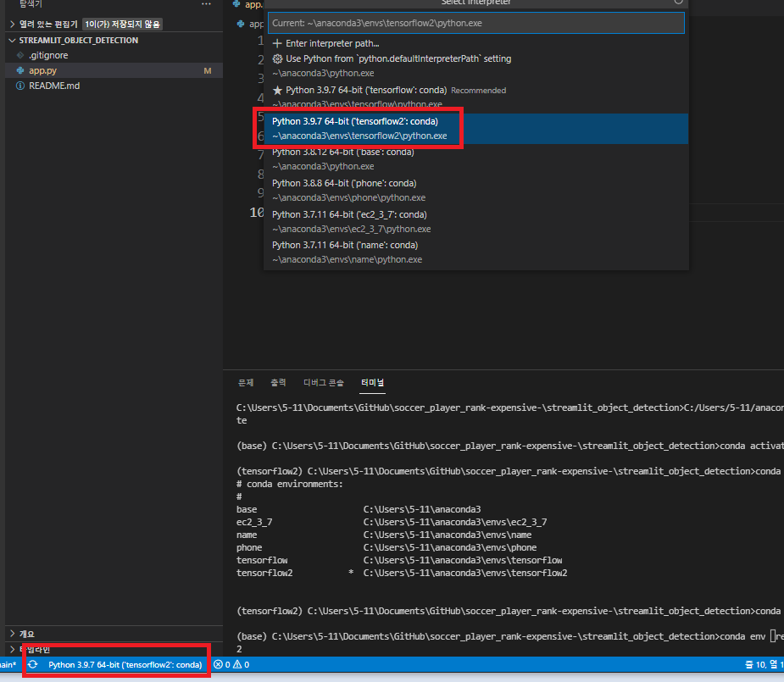Select app.py in the explorer
The image size is (784, 682).
[x=114, y=71]
